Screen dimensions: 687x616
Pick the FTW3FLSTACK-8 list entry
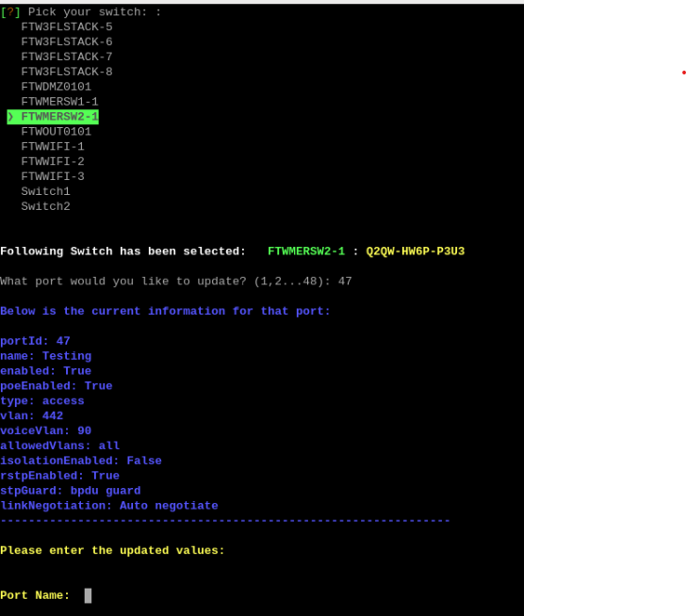coord(66,73)
